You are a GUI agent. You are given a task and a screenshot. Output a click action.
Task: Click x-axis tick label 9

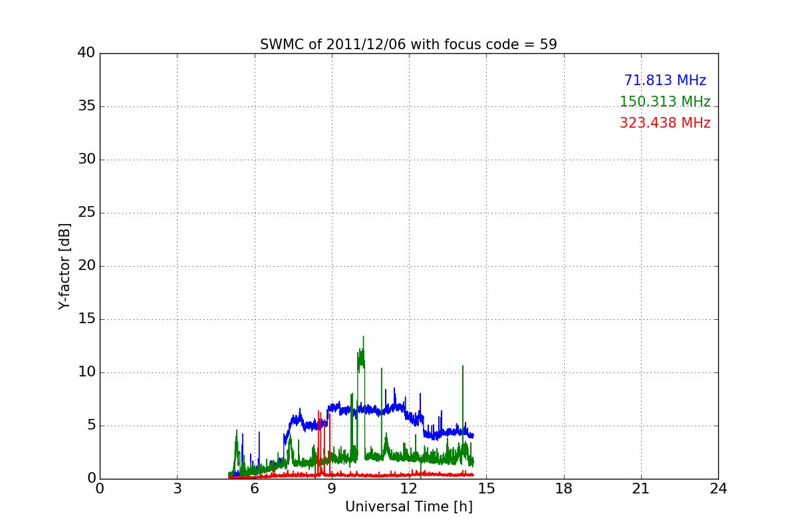point(332,489)
